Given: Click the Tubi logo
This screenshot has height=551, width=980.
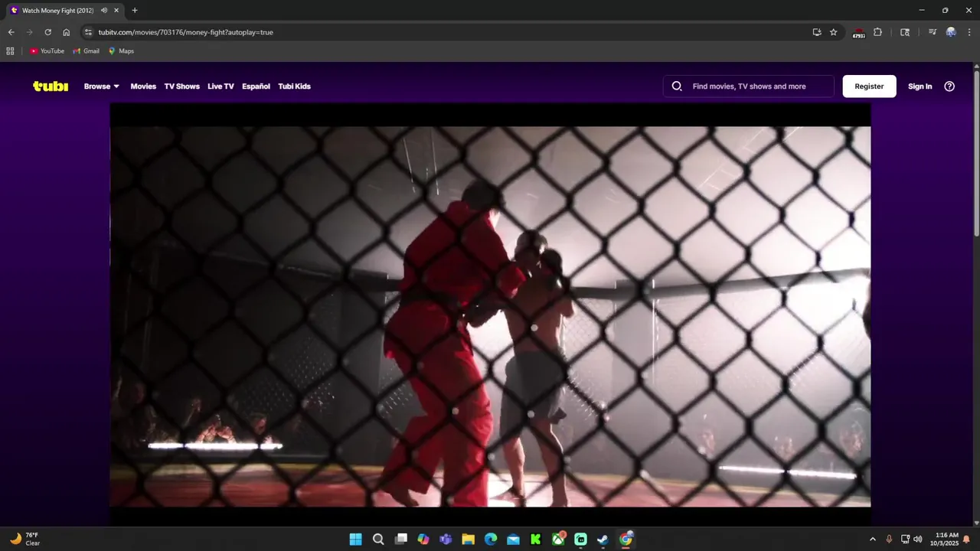Looking at the screenshot, I should coord(51,86).
